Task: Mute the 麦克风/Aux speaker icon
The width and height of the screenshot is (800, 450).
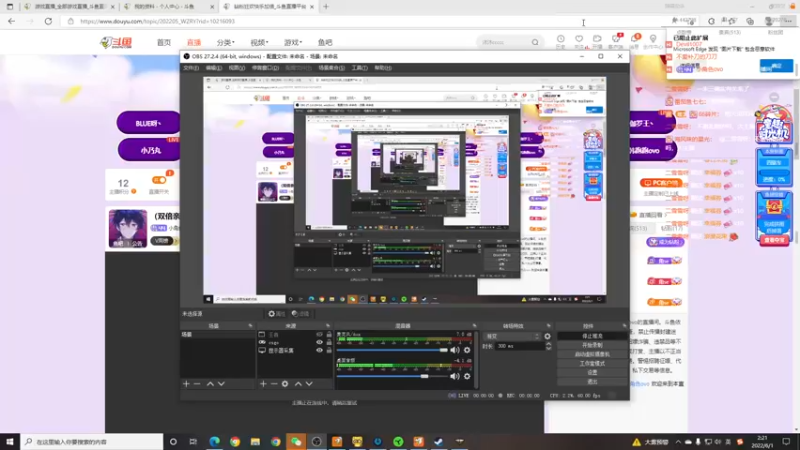Action: pos(455,350)
